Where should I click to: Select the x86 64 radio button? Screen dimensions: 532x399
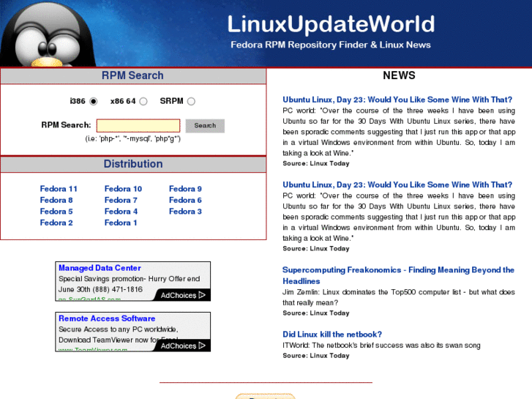pyautogui.click(x=143, y=101)
